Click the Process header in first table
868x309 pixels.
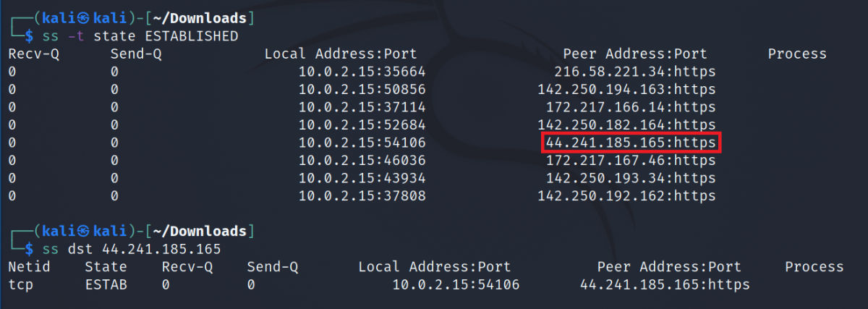(796, 54)
